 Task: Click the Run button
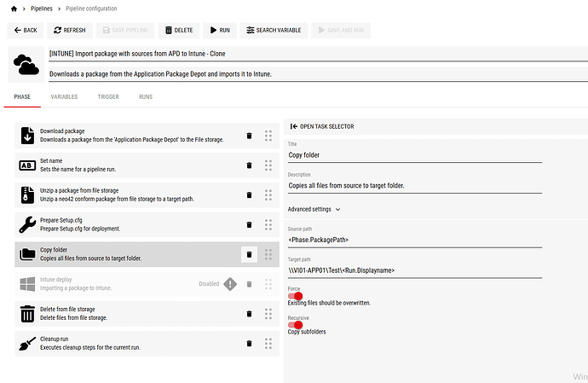pyautogui.click(x=218, y=30)
